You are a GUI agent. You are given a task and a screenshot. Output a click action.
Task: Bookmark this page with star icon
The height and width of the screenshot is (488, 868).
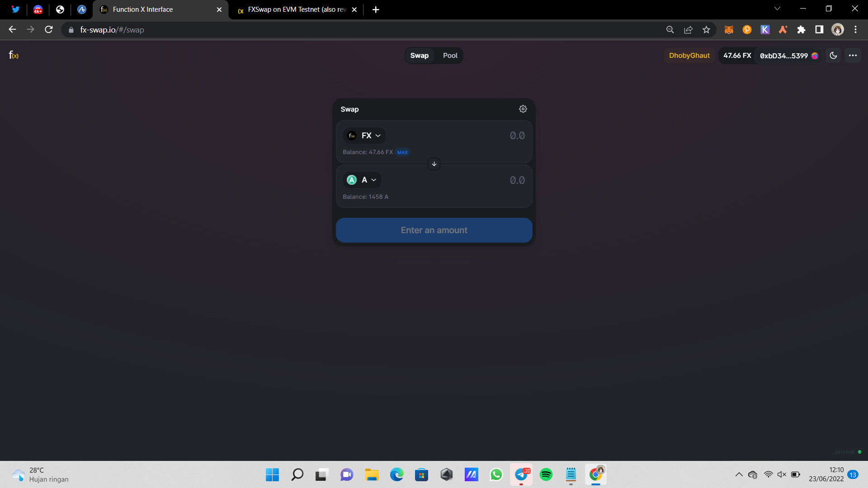pyautogui.click(x=706, y=30)
